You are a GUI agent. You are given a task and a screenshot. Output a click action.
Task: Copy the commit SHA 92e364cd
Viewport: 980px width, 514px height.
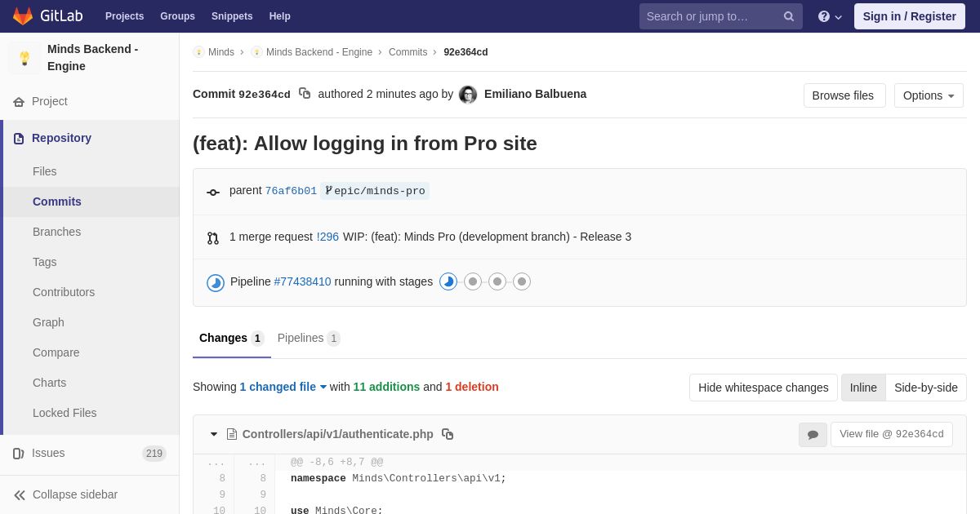[305, 94]
